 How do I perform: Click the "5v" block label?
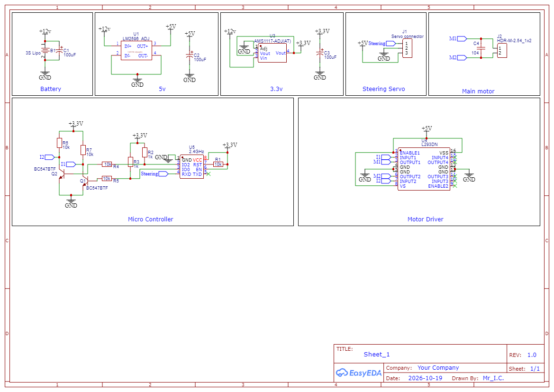162,89
